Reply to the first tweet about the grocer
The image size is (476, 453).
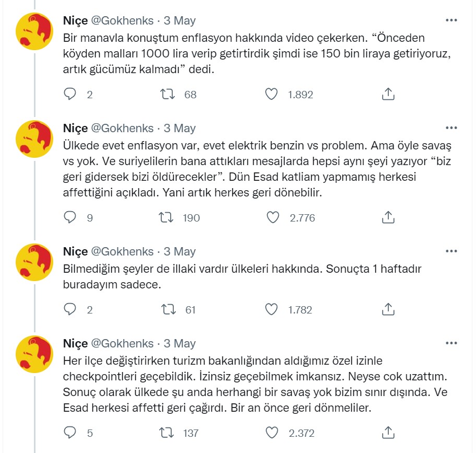pyautogui.click(x=70, y=95)
